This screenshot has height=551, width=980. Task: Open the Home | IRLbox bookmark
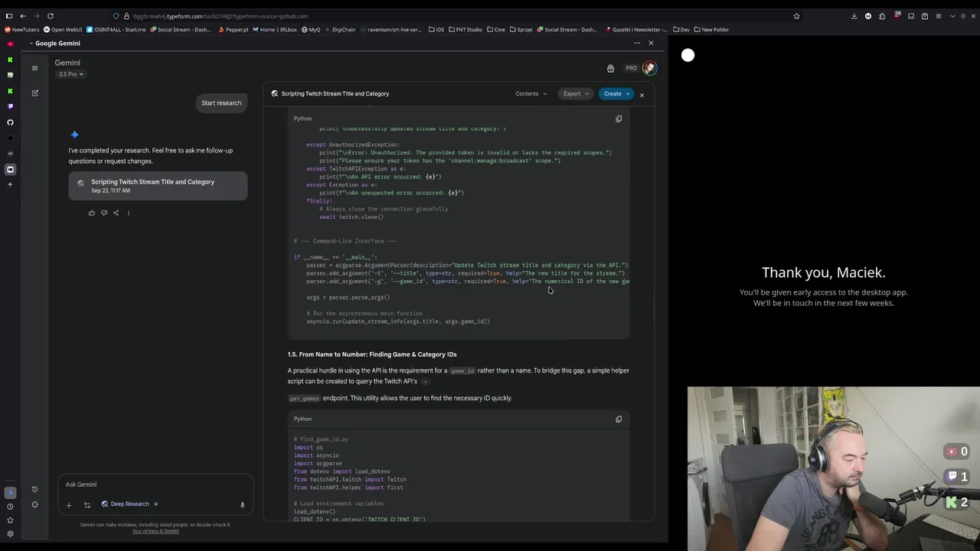point(275,30)
